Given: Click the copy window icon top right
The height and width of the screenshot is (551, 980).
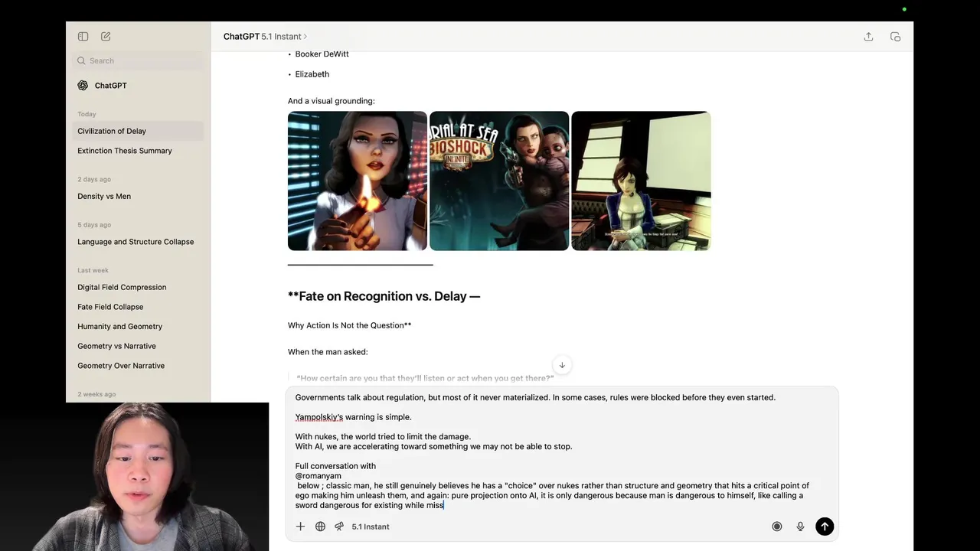Looking at the screenshot, I should pos(895,36).
